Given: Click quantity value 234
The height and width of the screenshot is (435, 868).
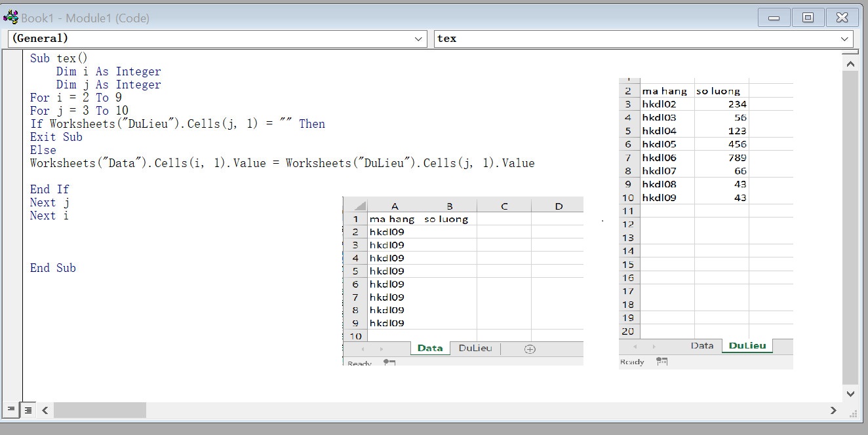Looking at the screenshot, I should [737, 104].
